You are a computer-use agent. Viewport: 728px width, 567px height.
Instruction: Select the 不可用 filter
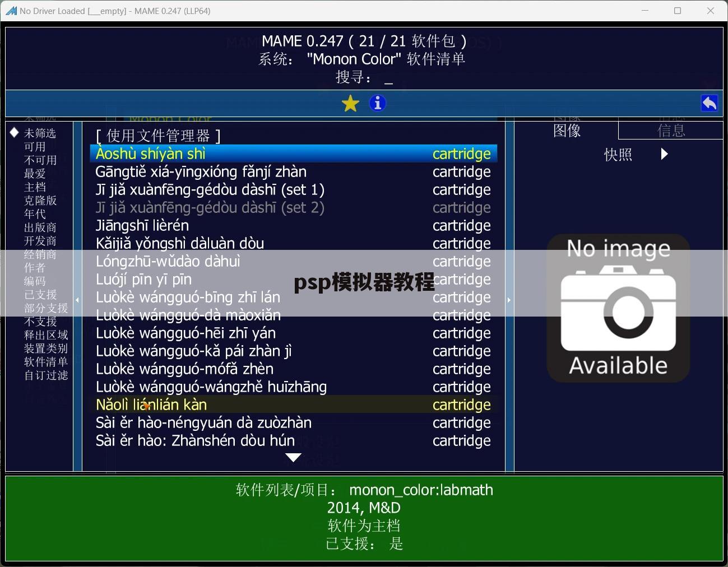click(40, 160)
